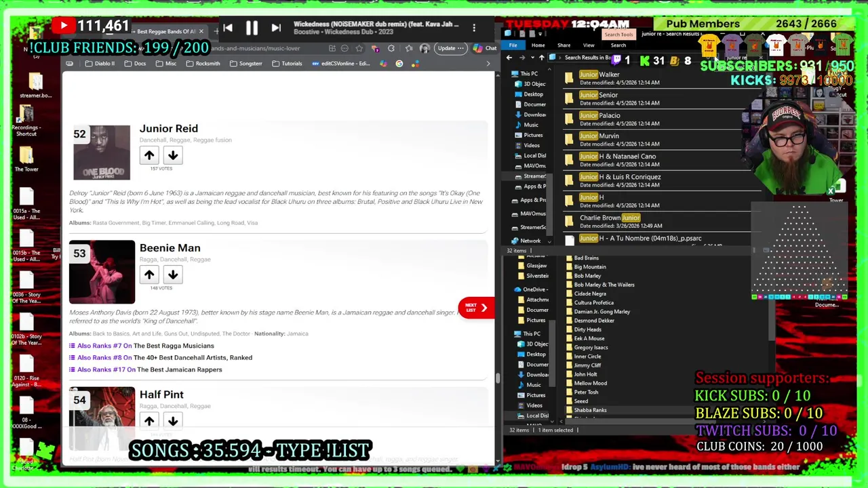Select OneDrive in lower Explorer sidebar
868x488 pixels.
pos(530,289)
